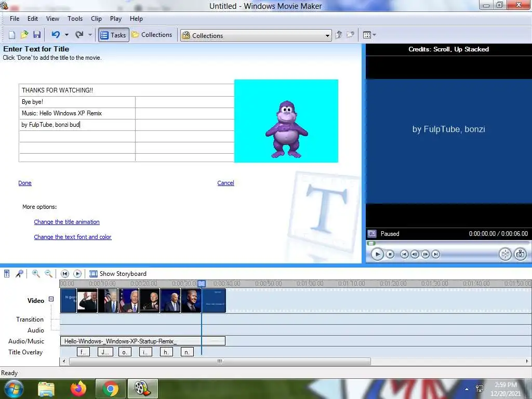
Task: Step to the previous frame
Action: tap(415, 255)
